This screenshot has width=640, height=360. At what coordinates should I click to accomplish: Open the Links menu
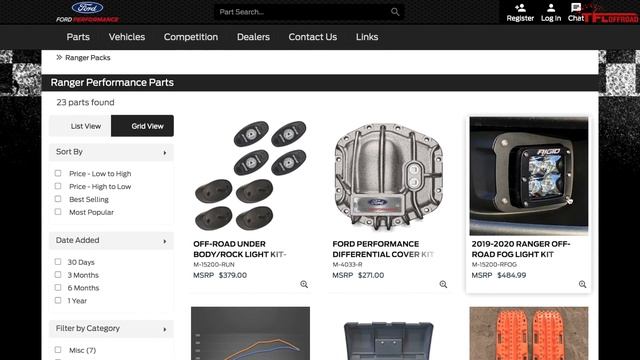click(x=367, y=37)
